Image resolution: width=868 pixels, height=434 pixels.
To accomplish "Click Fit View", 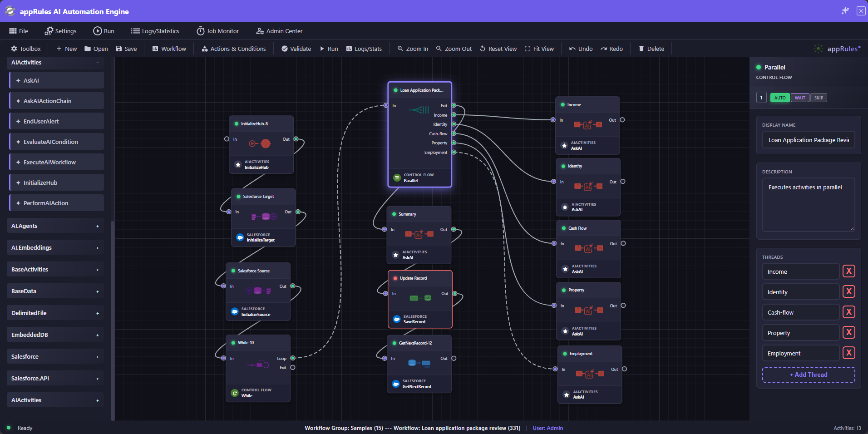I will [539, 49].
